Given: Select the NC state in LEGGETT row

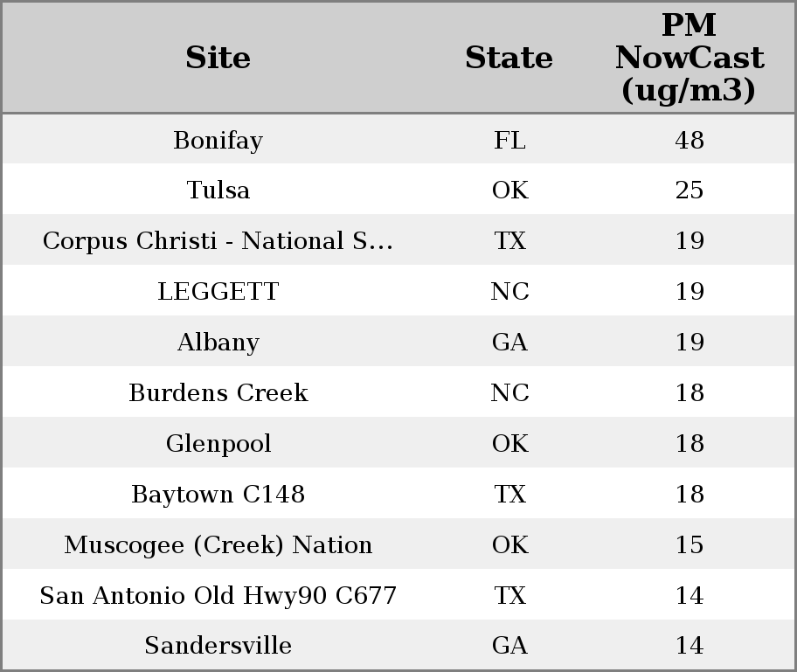Looking at the screenshot, I should 509,291.
